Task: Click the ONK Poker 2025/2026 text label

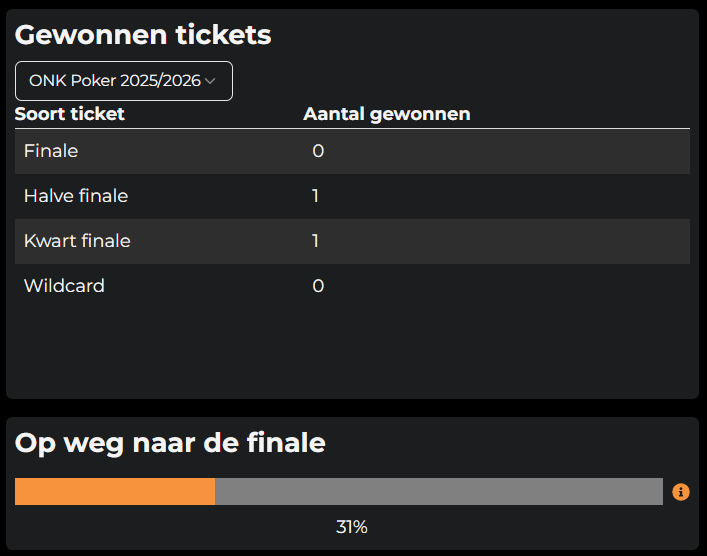Action: point(115,81)
